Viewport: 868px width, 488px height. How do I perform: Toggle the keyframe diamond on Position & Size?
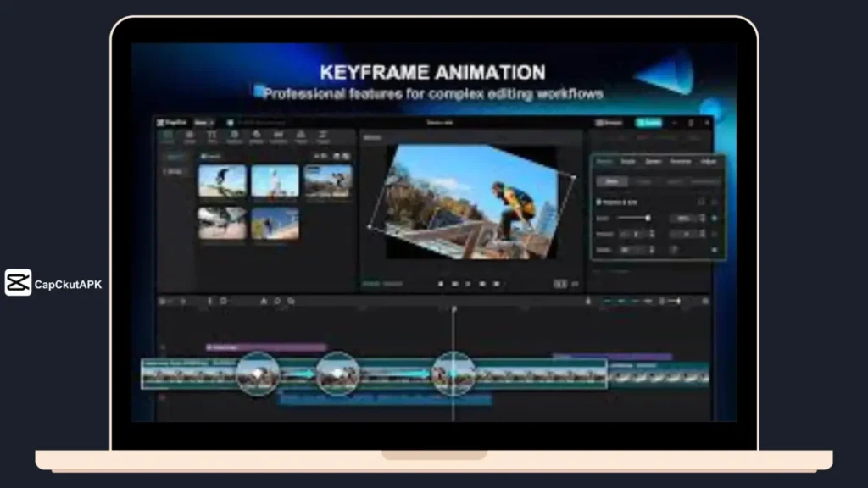pos(715,202)
